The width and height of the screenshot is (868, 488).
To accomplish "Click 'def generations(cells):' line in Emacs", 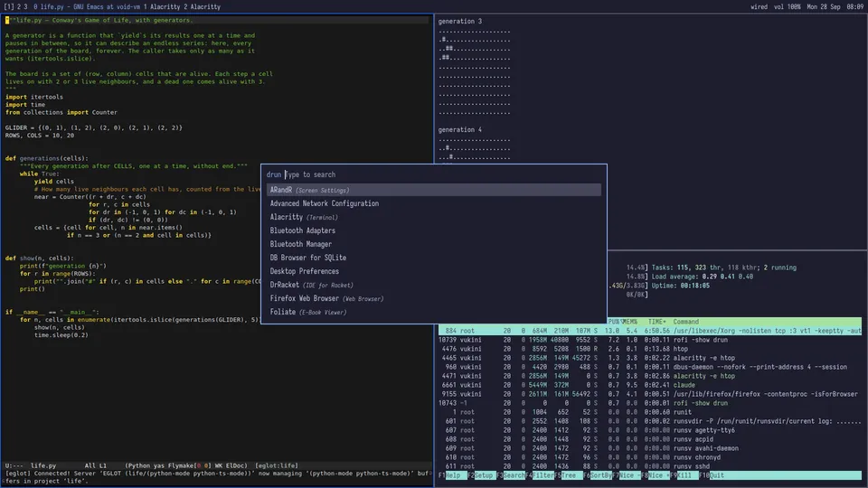I will (x=46, y=158).
